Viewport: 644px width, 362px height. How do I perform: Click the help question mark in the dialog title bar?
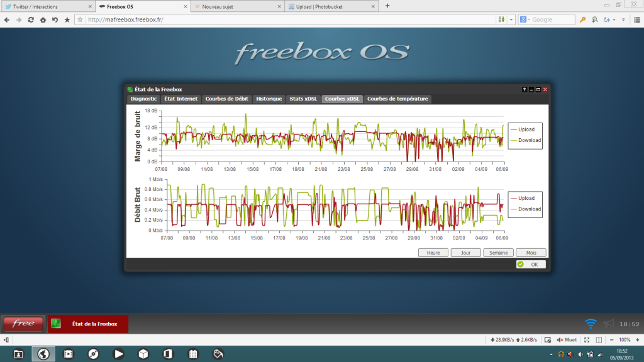[x=525, y=89]
